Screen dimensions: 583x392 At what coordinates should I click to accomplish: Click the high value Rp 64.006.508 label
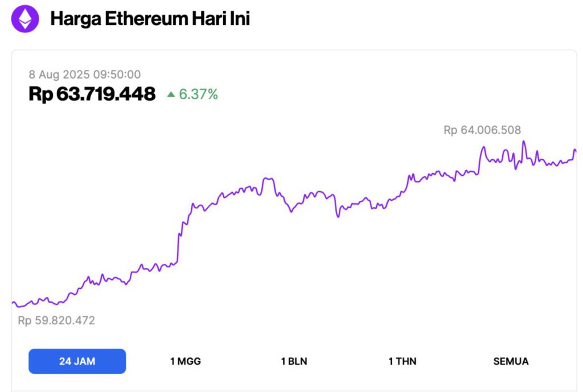(483, 130)
